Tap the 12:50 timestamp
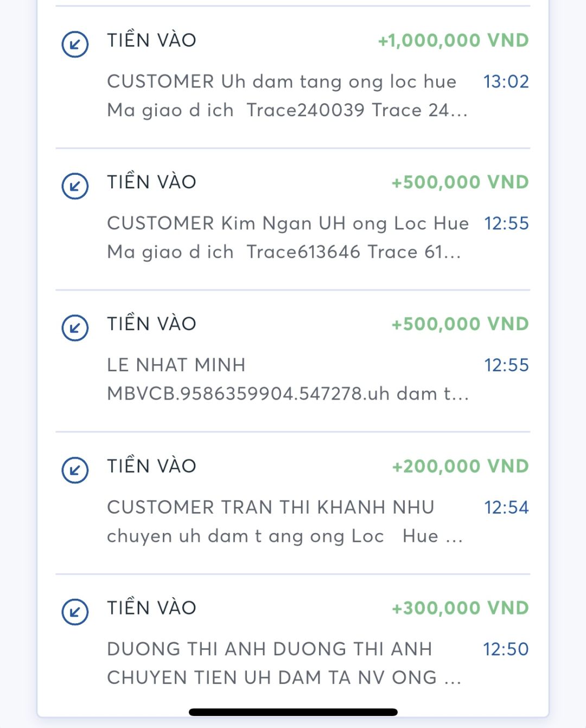 (506, 649)
